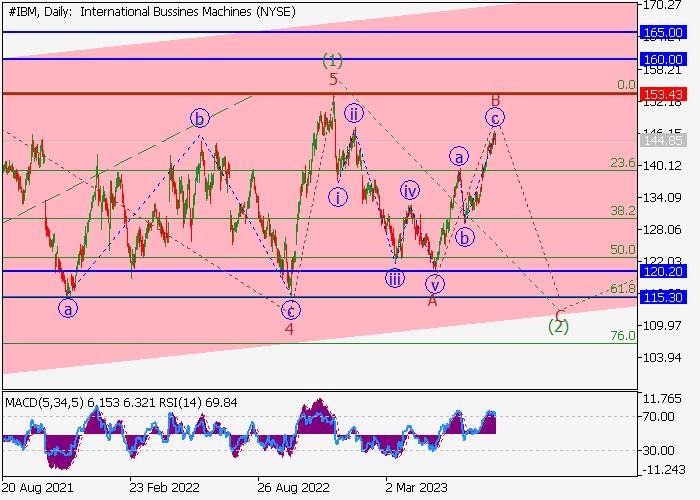Select the 76.0 Fibonacci level label
Screen dimensions: 700x500
click(x=623, y=336)
